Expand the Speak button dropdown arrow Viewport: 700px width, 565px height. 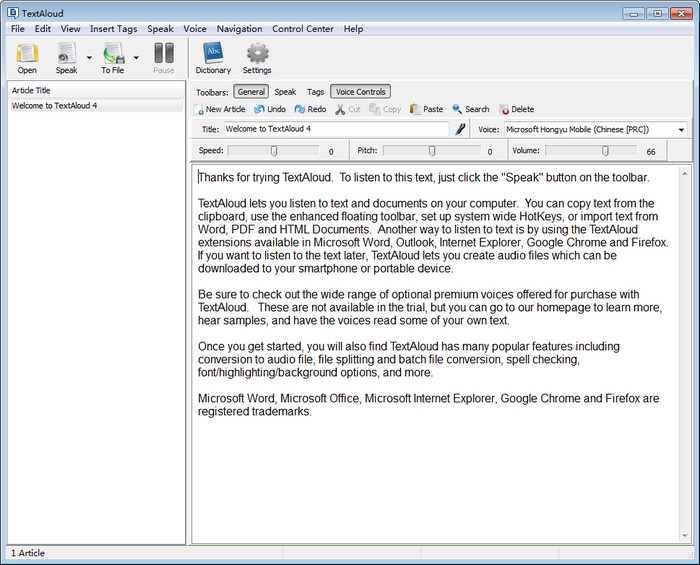pyautogui.click(x=89, y=58)
